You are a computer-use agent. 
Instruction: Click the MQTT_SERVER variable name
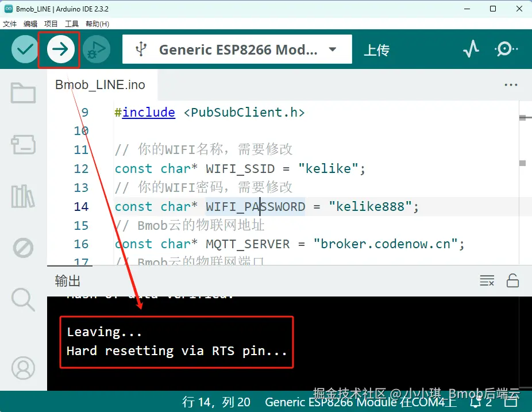click(x=248, y=244)
